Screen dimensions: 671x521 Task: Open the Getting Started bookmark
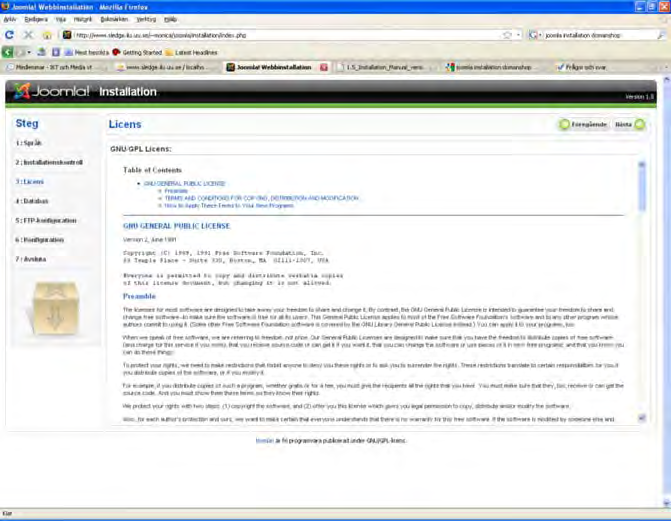(137, 53)
